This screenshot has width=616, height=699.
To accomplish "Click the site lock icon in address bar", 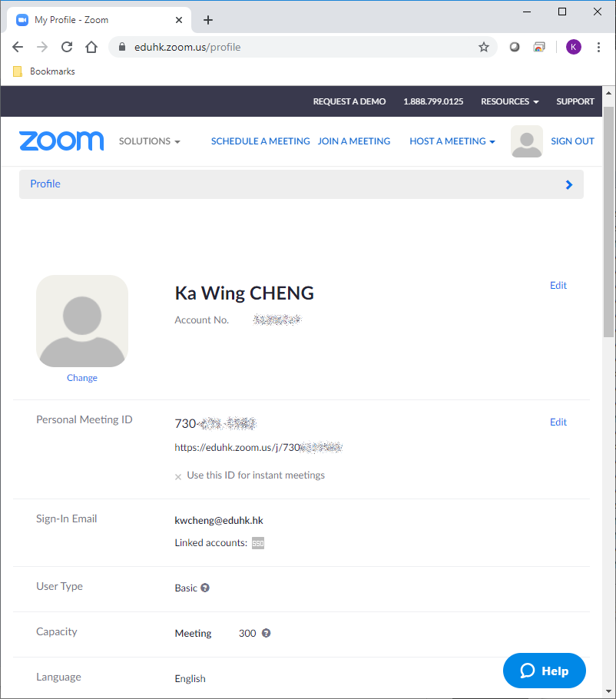I will 122,47.
